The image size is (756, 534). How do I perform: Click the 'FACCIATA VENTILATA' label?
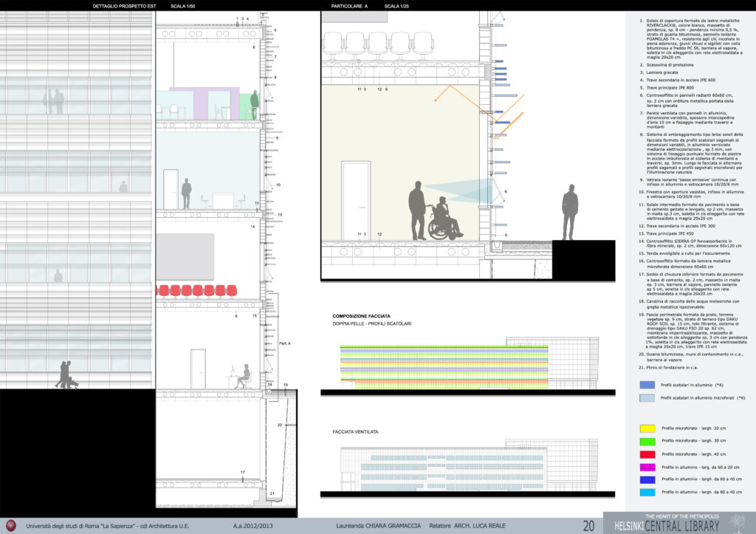[x=355, y=431]
